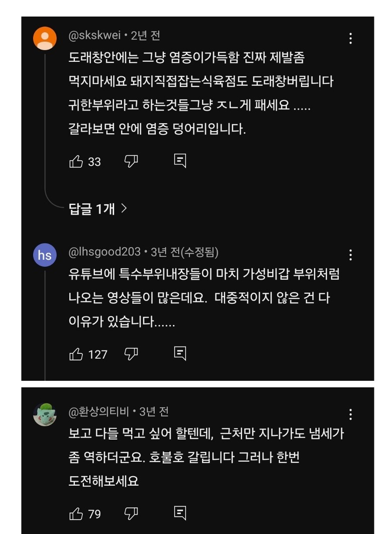Expand the 답글 1개 replies
The height and width of the screenshot is (534, 392).
[x=98, y=209]
